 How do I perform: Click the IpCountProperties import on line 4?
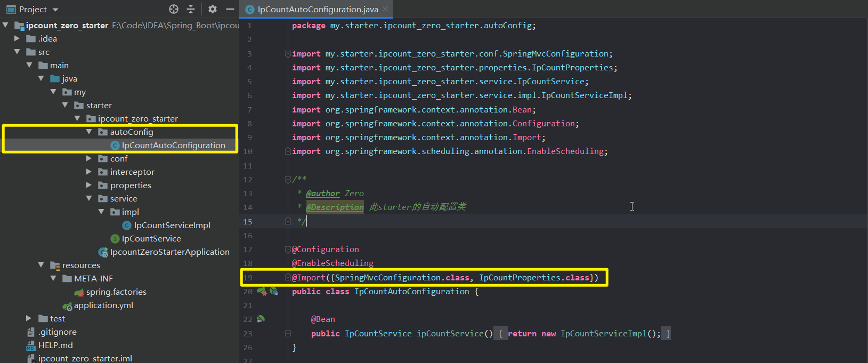click(x=455, y=68)
